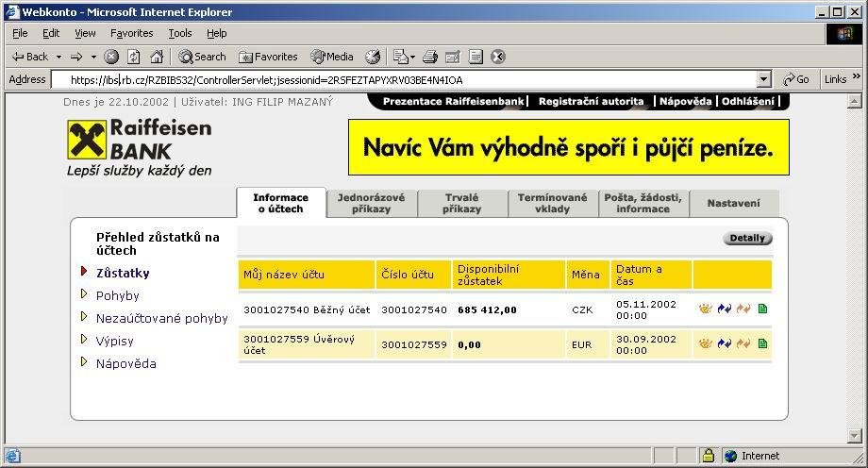Click the Mail toolbar icon
This screenshot has height=468, width=868.
coord(400,57)
